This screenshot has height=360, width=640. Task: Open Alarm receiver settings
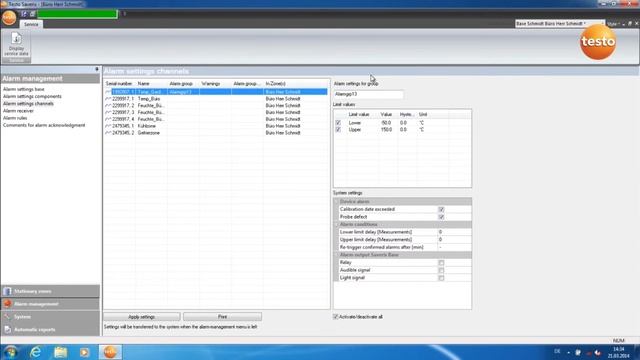click(18, 111)
